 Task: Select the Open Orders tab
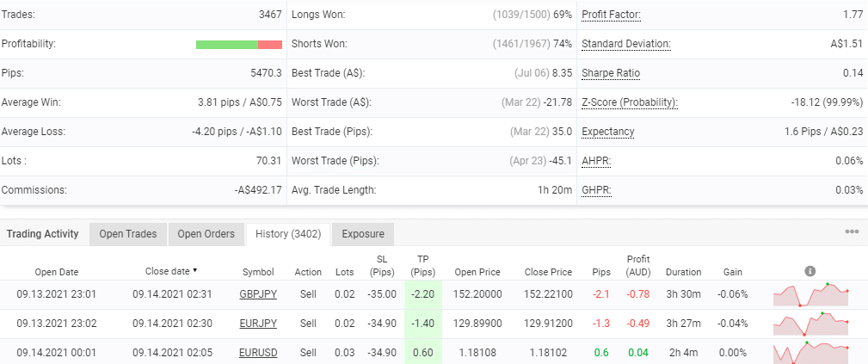(206, 234)
